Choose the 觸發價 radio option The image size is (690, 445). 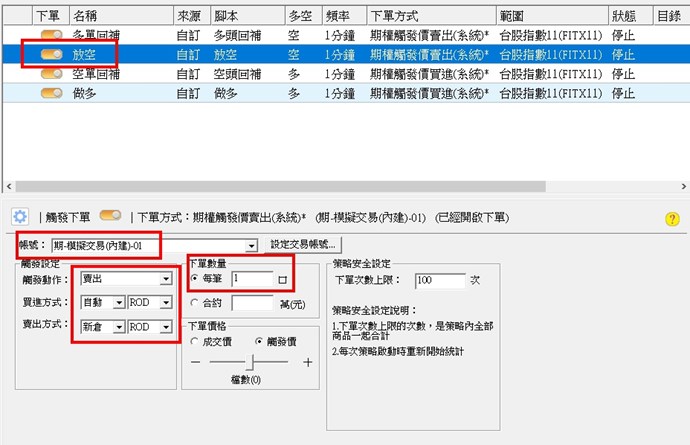point(259,341)
